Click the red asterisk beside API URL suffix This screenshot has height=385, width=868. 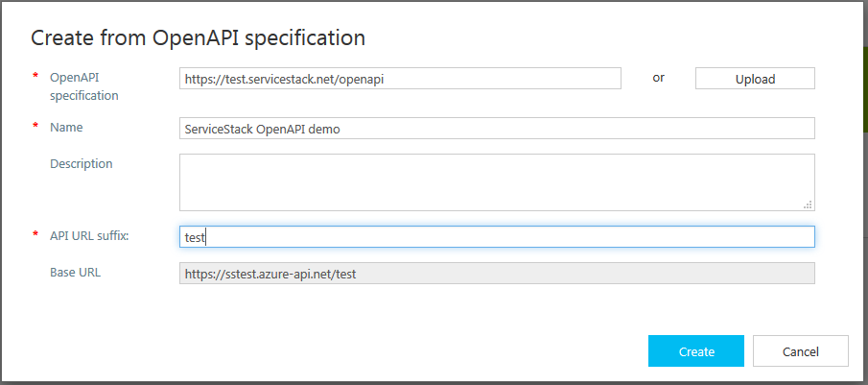pyautogui.click(x=35, y=235)
